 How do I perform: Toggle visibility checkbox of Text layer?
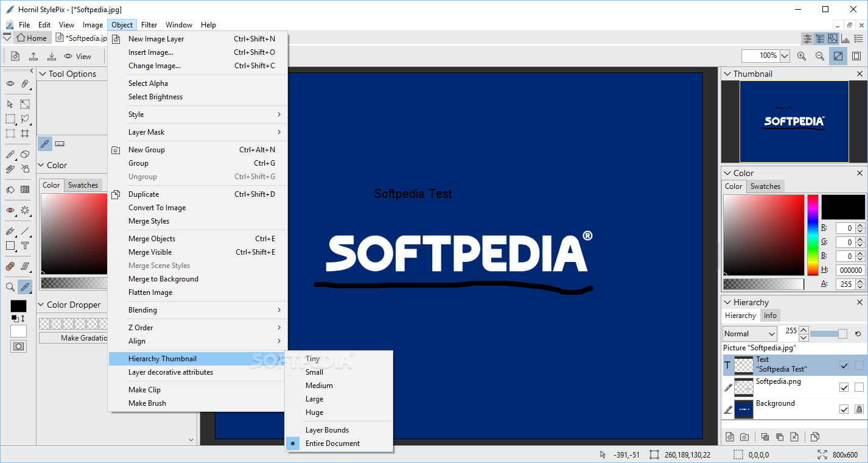point(844,366)
